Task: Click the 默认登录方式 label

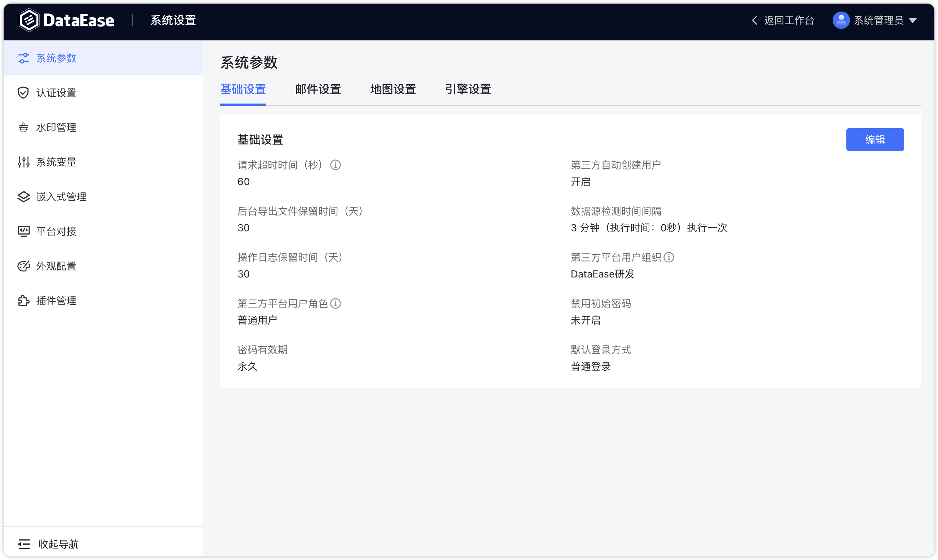Action: pos(601,349)
